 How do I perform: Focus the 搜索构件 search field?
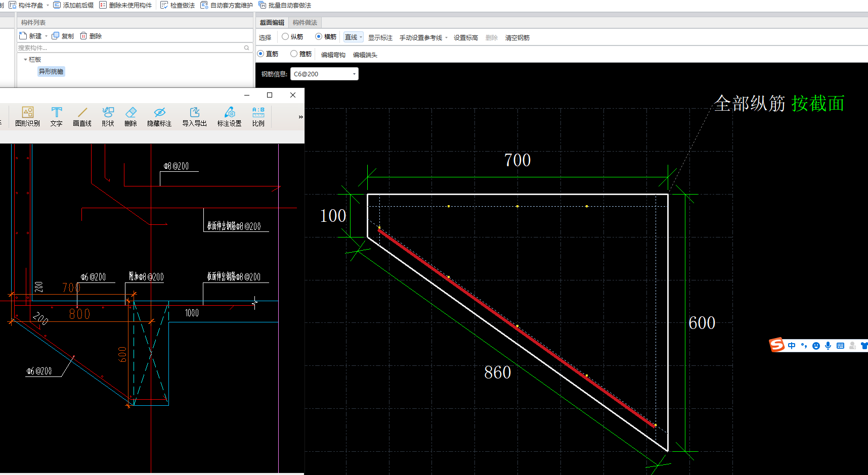click(135, 47)
